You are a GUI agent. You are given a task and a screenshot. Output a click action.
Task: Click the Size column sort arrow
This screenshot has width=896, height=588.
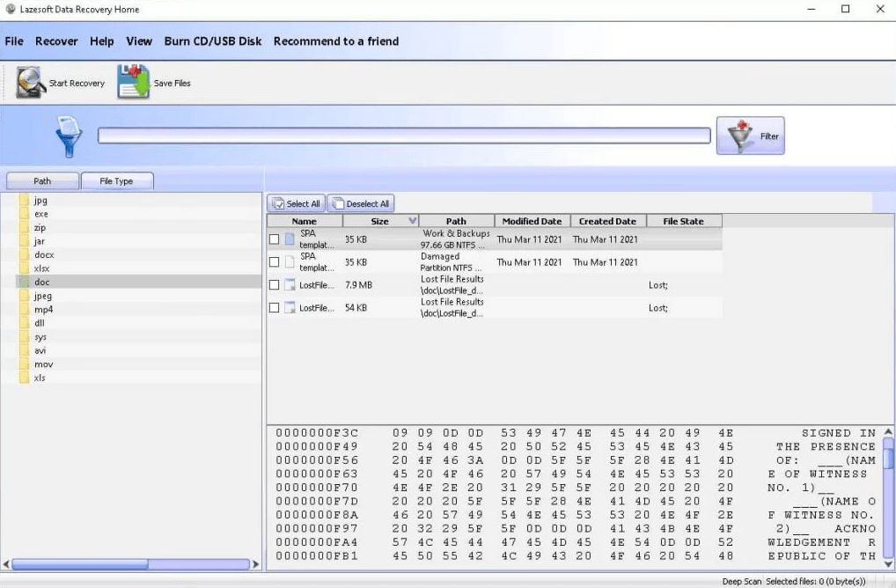point(412,221)
